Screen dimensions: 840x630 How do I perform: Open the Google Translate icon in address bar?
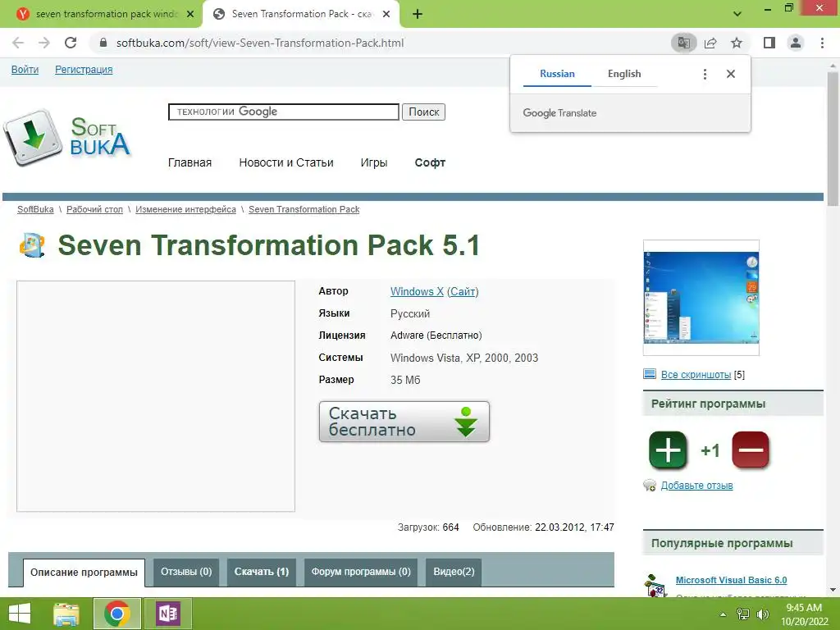coord(683,43)
